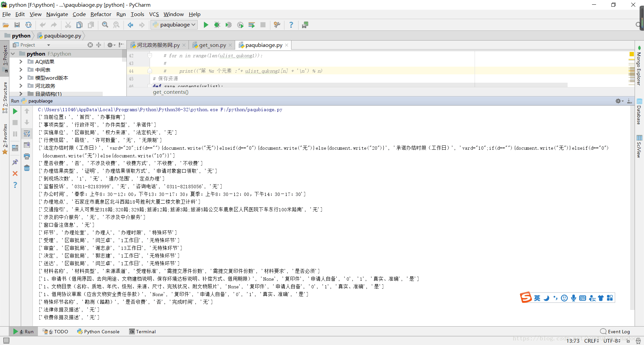This screenshot has width=644, height=345.
Task: Open the Event Log
Action: coord(615,332)
